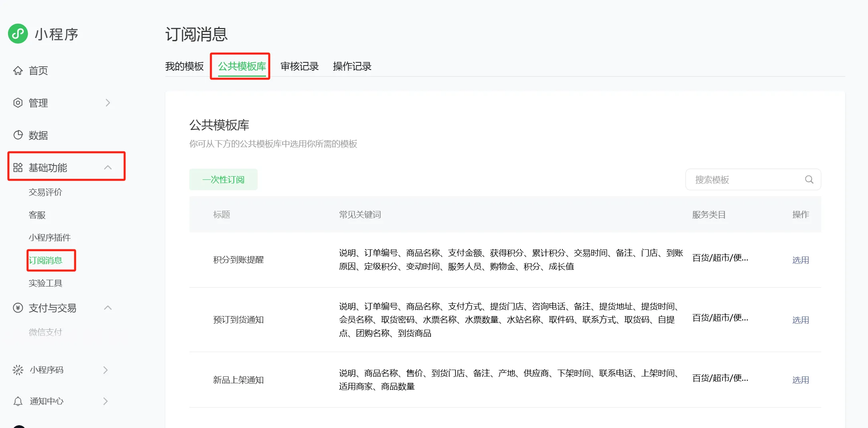Select 订阅消息 in the sidebar
The height and width of the screenshot is (428, 868).
46,261
